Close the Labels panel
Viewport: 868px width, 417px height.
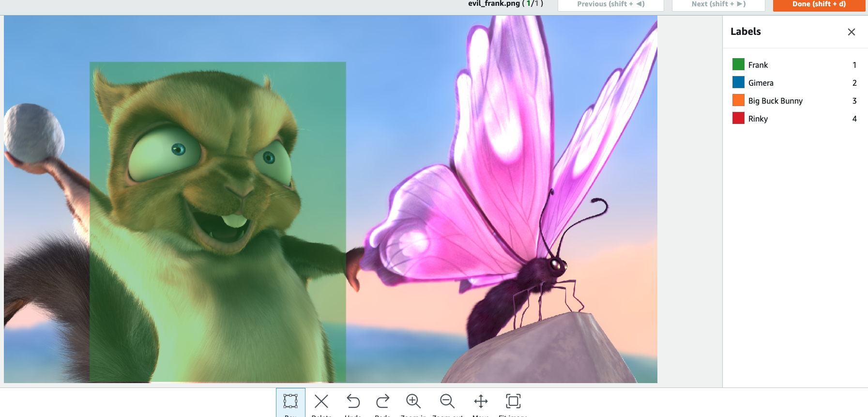pyautogui.click(x=851, y=32)
